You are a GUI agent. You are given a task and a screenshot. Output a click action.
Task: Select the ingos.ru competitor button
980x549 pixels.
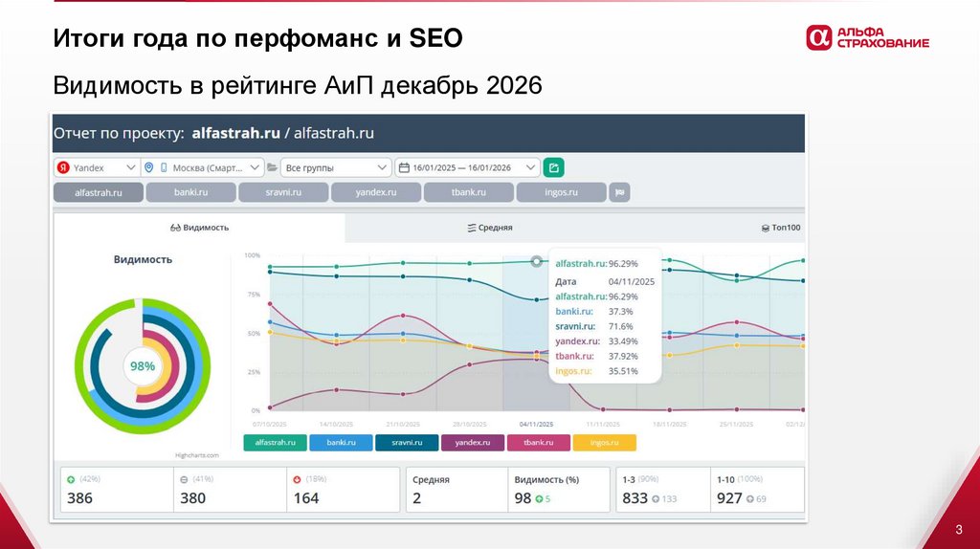click(561, 192)
